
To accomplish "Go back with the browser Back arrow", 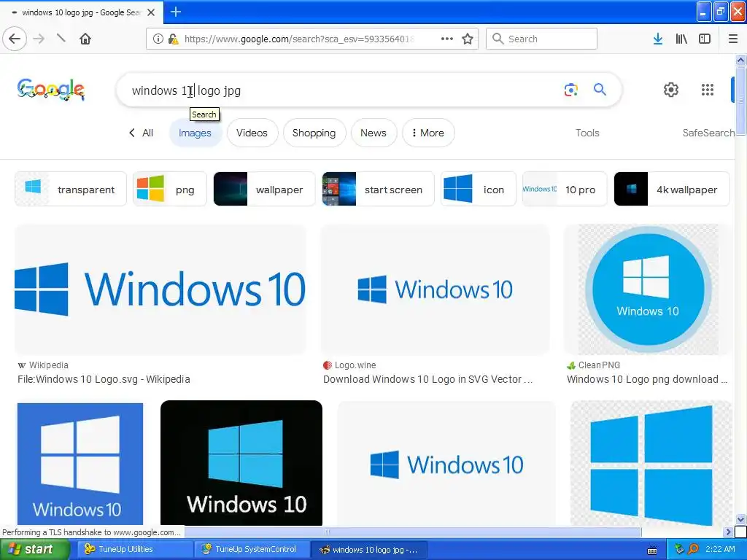I will pyautogui.click(x=15, y=39).
